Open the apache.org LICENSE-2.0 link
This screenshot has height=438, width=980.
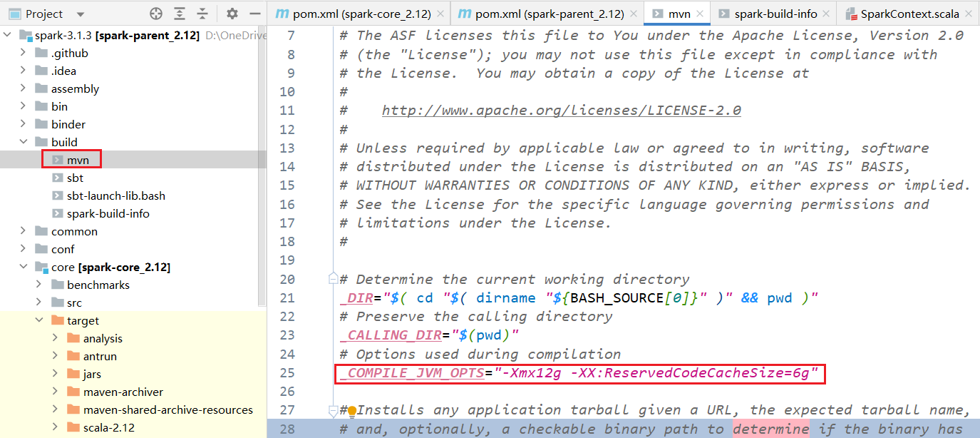point(562,111)
